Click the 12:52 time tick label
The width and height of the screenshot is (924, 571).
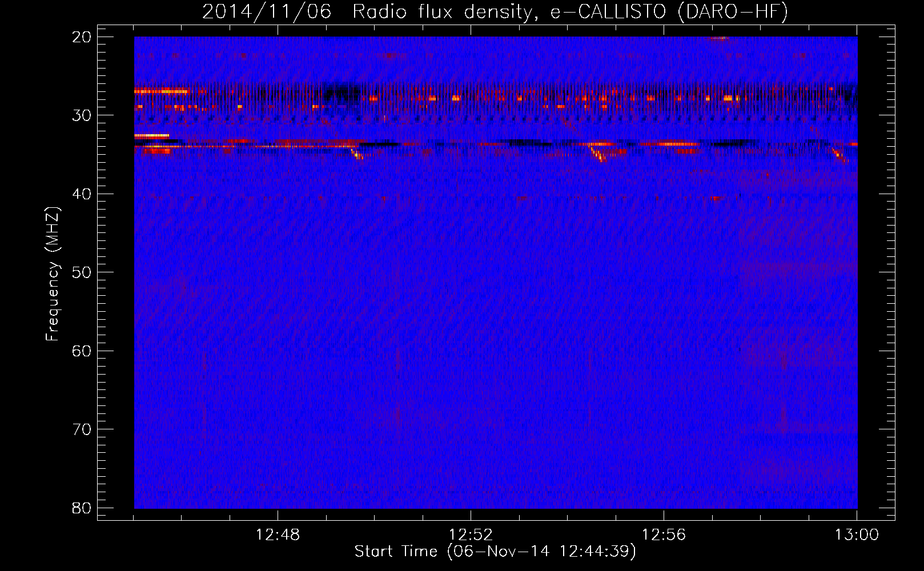(x=471, y=535)
